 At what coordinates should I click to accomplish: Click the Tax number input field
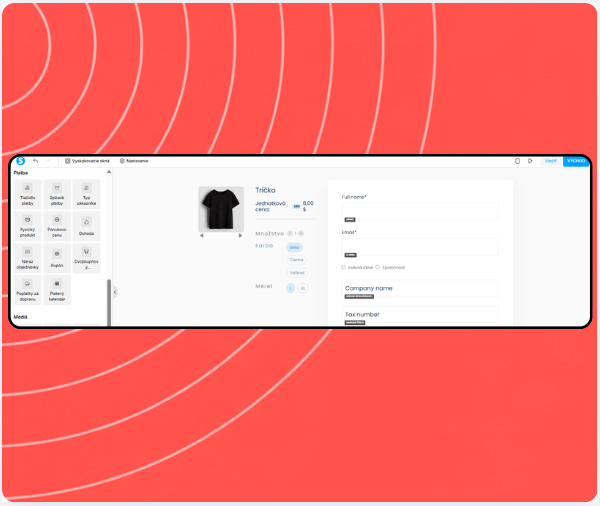tap(420, 315)
